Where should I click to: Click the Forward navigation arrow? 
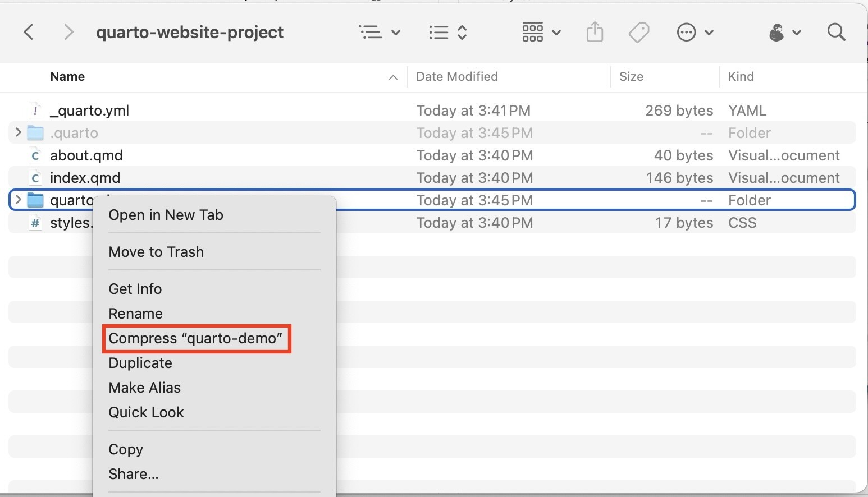coord(68,33)
